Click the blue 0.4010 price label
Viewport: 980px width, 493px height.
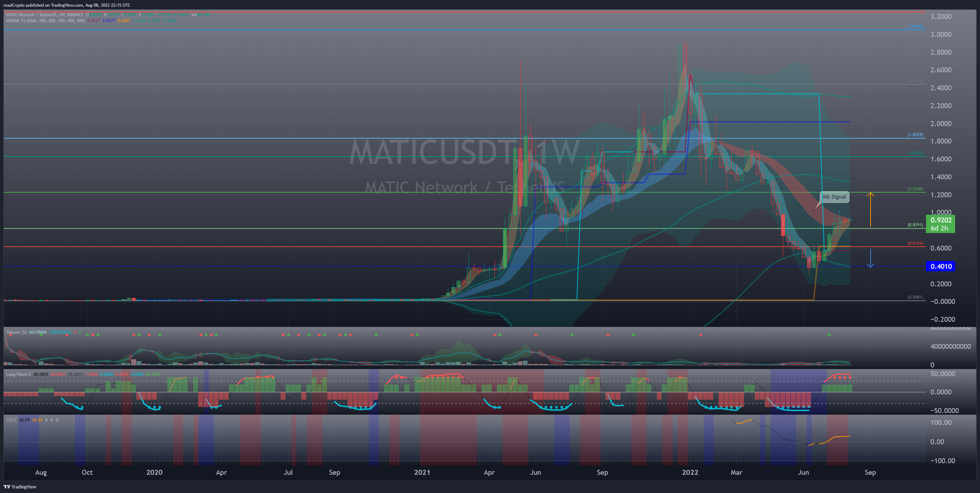[940, 266]
